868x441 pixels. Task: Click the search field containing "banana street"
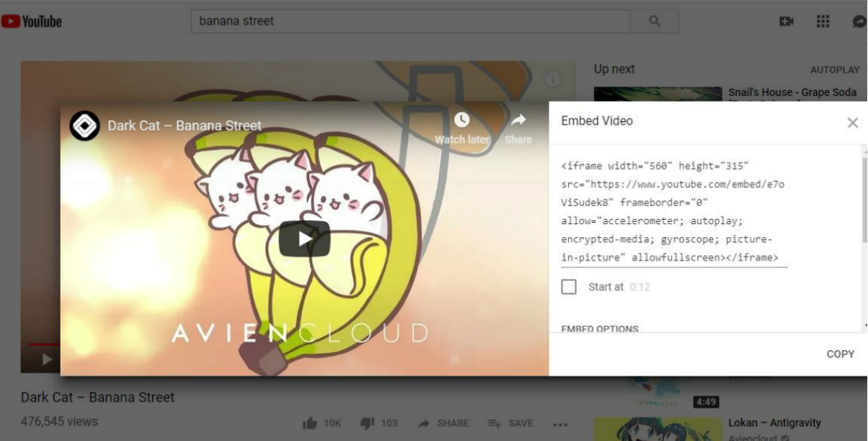pyautogui.click(x=410, y=21)
